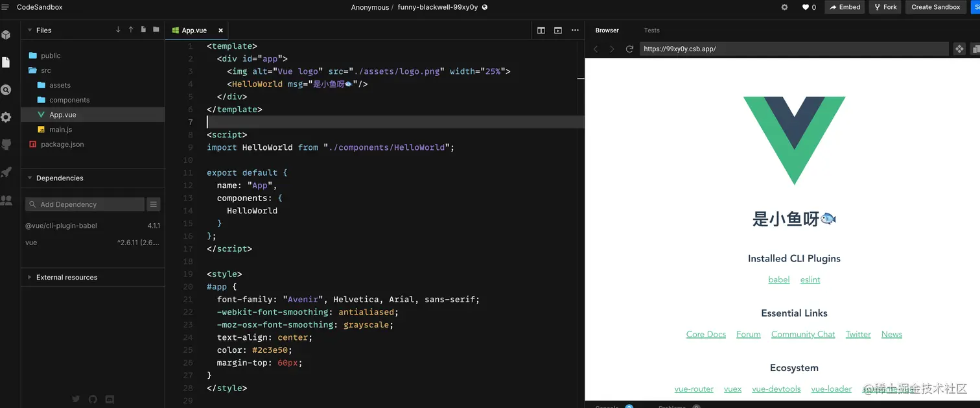
Task: Select App.vue in file tree
Action: [93, 115]
